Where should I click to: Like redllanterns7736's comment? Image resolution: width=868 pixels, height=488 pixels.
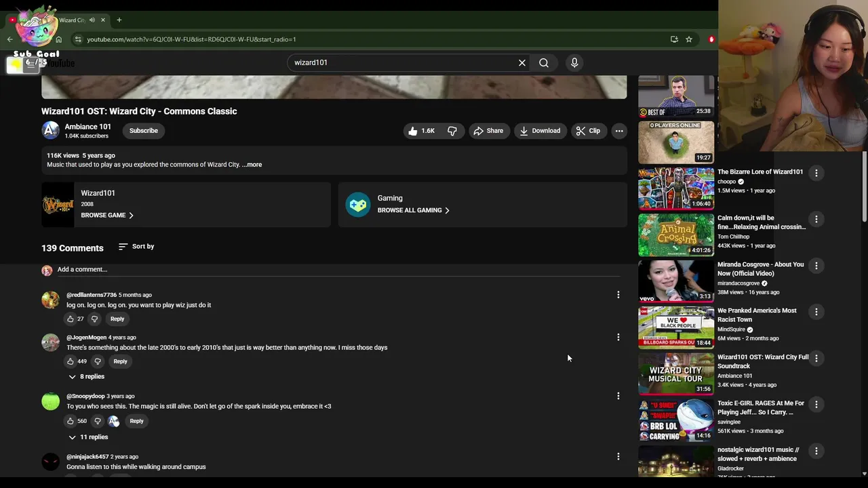click(x=70, y=319)
